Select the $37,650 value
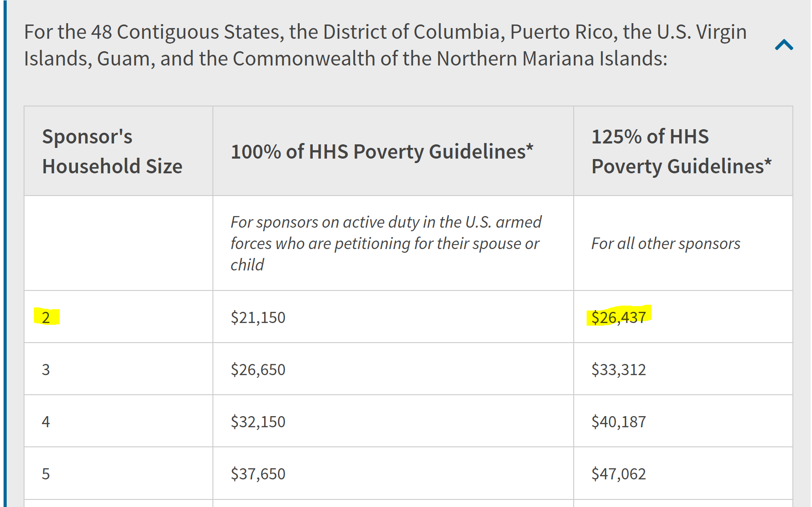This screenshot has height=507, width=812. coord(258,474)
